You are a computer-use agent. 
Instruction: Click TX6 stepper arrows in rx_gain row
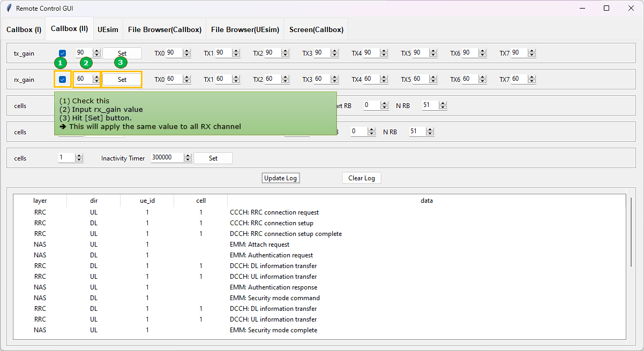pyautogui.click(x=482, y=79)
